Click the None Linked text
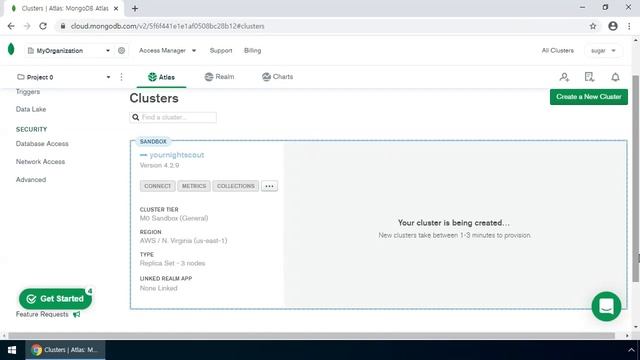Screen dimensions: 640x360 158,288
